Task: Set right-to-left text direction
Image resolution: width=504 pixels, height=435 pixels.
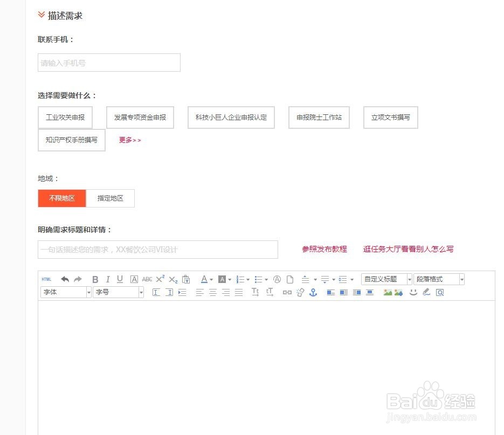Action: [x=169, y=292]
